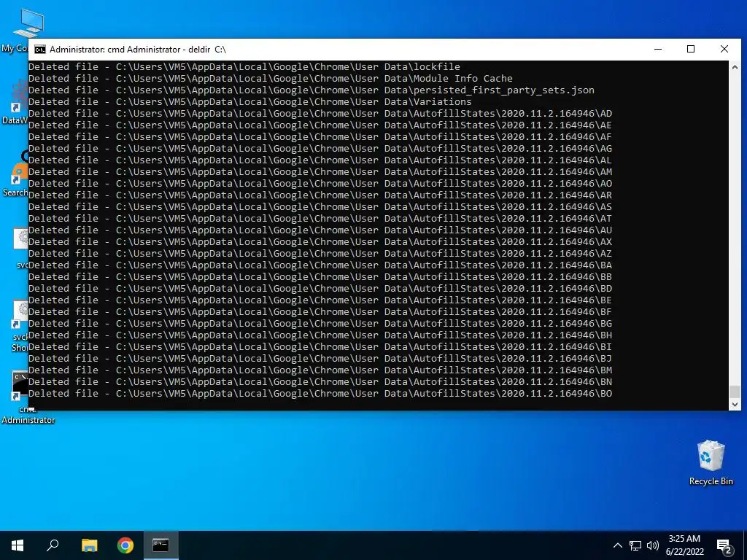Click the cmd window scrollbar down arrow
Image resolution: width=747 pixels, height=560 pixels.
[x=735, y=404]
